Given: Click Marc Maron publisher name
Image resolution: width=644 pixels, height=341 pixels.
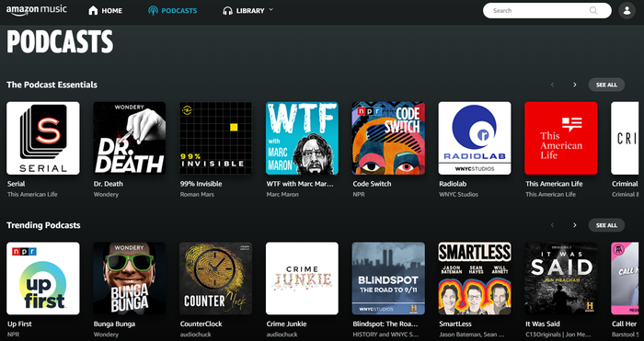Looking at the screenshot, I should (282, 195).
